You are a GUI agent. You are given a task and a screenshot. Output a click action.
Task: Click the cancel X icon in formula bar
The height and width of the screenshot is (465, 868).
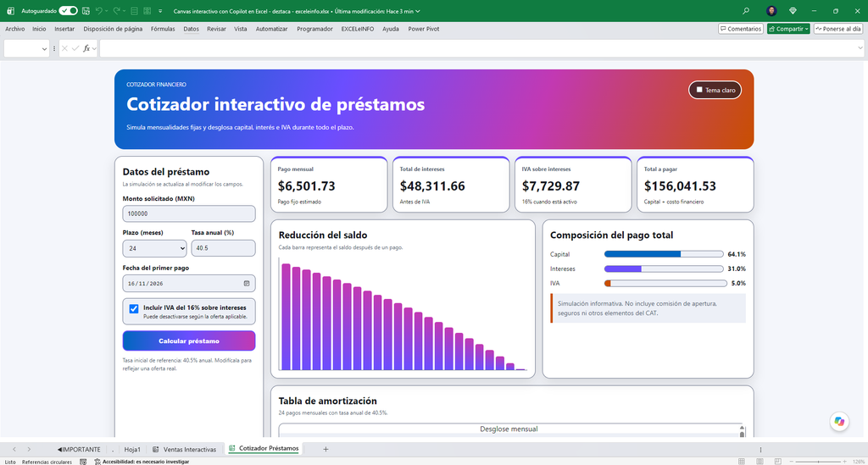64,48
